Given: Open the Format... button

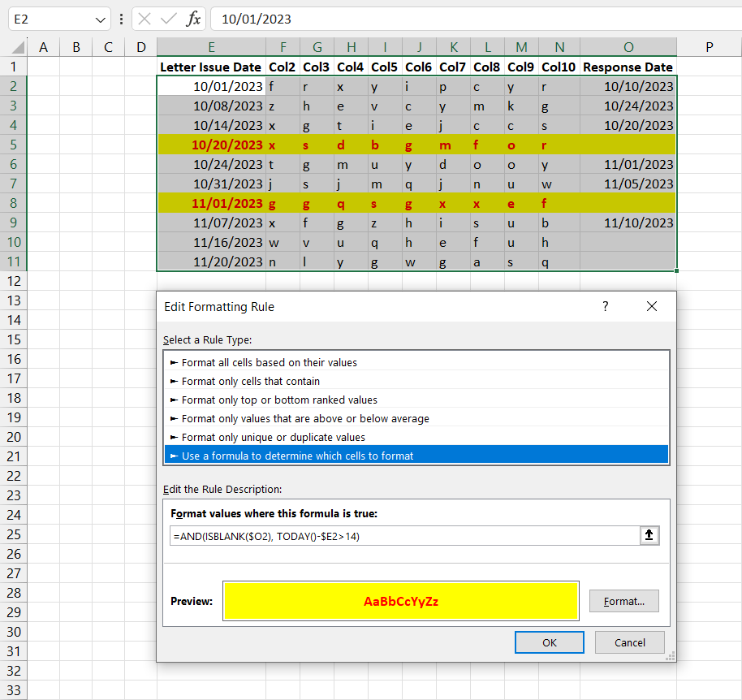Looking at the screenshot, I should (623, 601).
